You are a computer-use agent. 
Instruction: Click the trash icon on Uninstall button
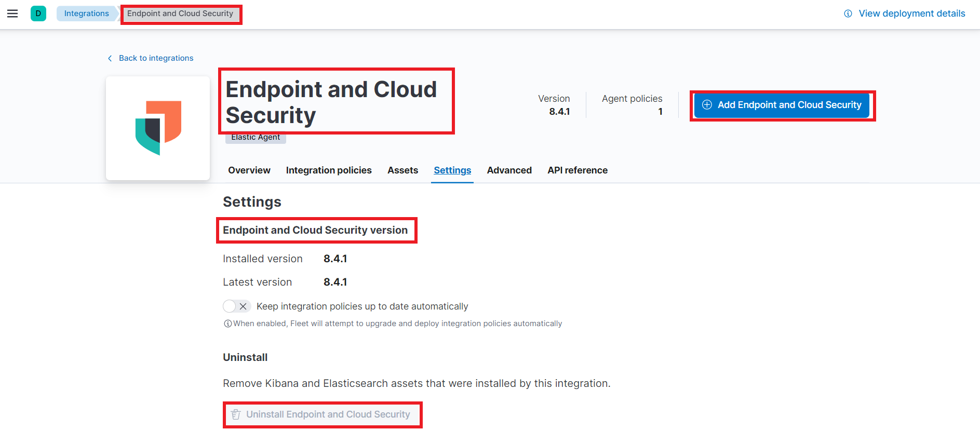point(236,414)
